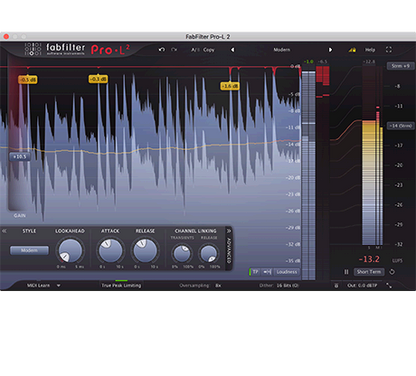416x376 pixels.
Task: Click the MIDI Learn button
Action: 38,285
